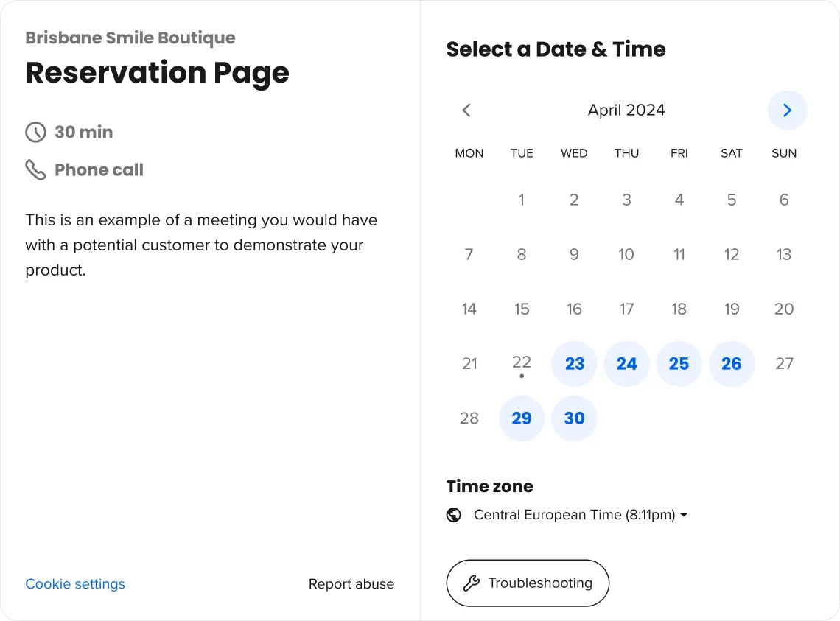
Task: Expand time zone caret arrow
Action: [x=684, y=515]
